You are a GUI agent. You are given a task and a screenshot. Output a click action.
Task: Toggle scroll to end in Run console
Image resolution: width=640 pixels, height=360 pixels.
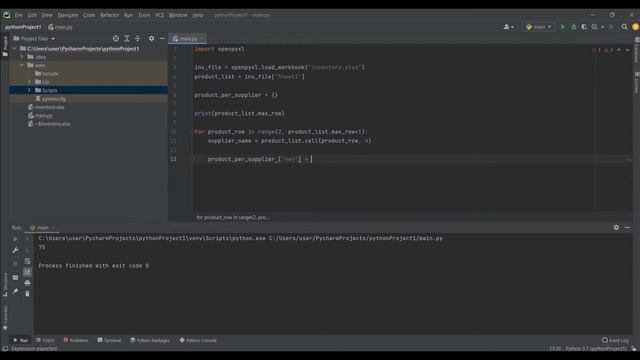click(x=27, y=272)
